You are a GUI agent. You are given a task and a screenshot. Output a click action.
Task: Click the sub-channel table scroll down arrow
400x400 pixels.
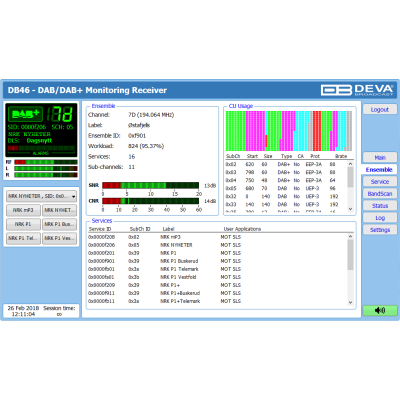(350, 209)
